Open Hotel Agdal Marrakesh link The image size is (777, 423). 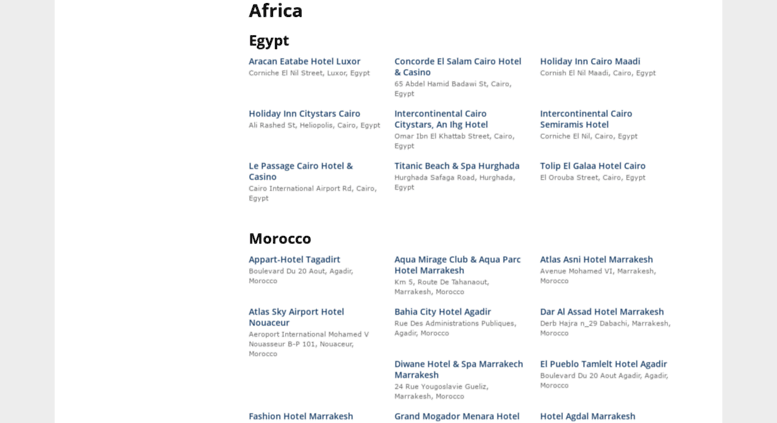point(587,417)
